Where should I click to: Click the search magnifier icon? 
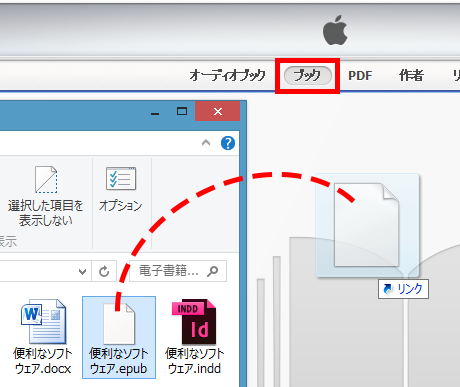tap(213, 271)
